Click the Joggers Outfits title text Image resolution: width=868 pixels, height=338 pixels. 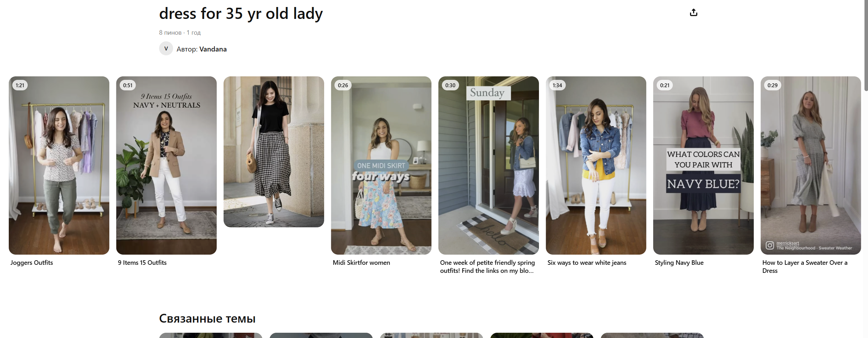(x=32, y=263)
